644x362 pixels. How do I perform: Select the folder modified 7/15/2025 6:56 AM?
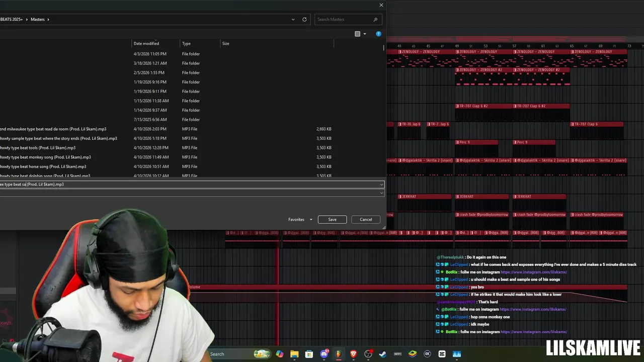pos(167,120)
